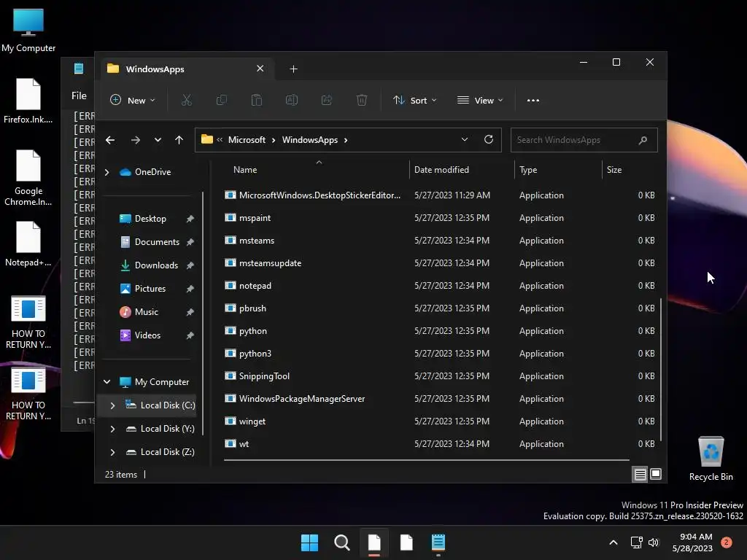Open Desktop in the navigation pane
The width and height of the screenshot is (747, 560).
(150, 219)
